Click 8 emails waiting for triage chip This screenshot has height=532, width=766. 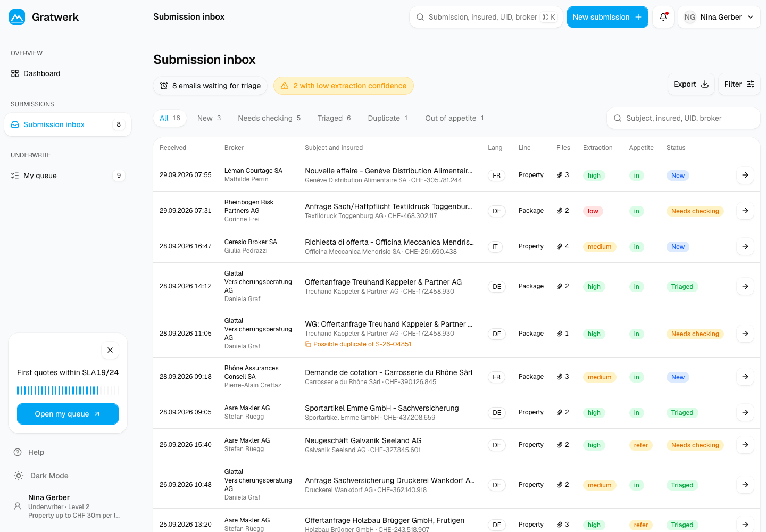tap(211, 86)
